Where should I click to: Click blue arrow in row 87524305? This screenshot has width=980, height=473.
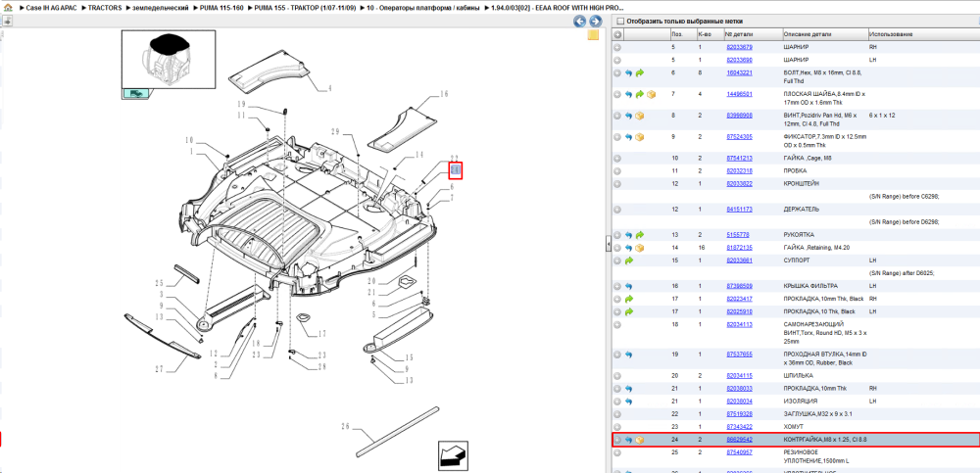pos(629,137)
